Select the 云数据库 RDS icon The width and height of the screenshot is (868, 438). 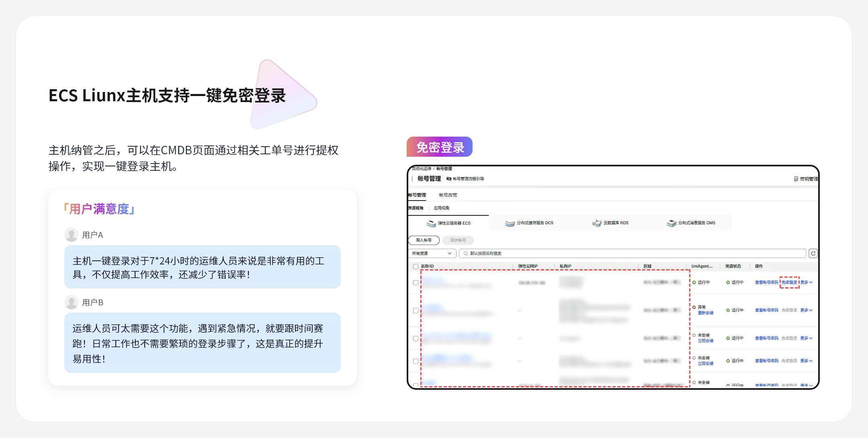[597, 223]
